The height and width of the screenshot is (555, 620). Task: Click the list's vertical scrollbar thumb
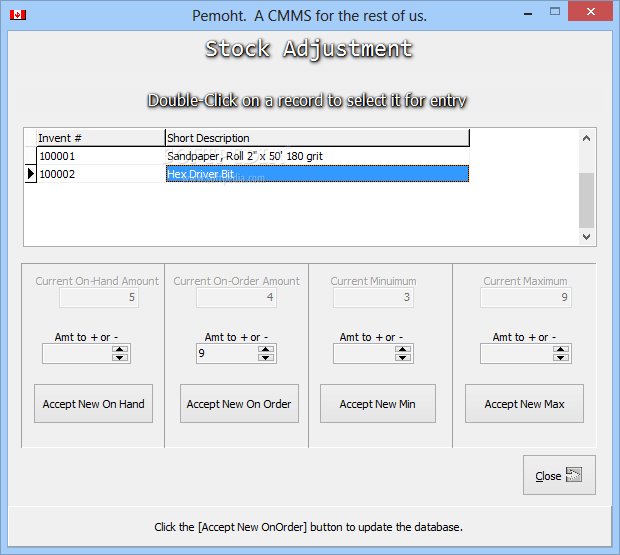(586, 200)
